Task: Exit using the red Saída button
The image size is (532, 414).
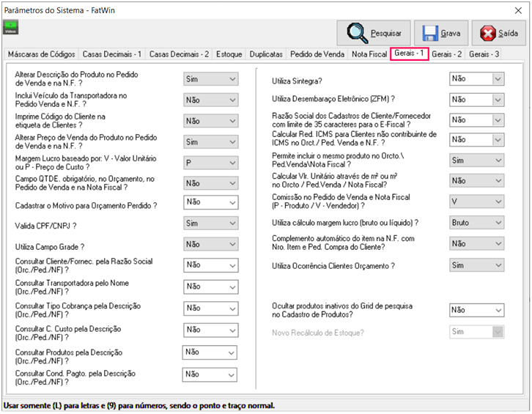Action: [x=498, y=34]
